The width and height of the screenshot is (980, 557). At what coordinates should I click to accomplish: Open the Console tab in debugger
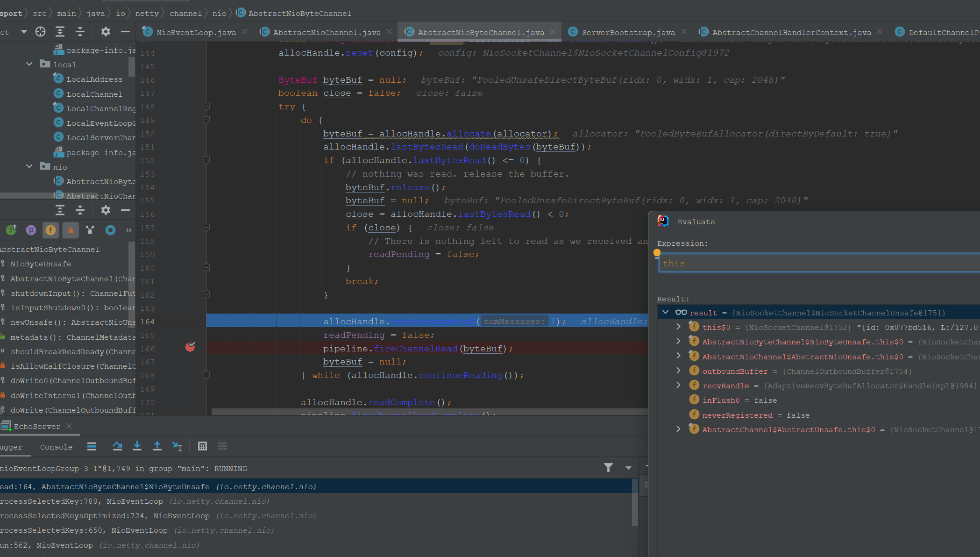(56, 447)
